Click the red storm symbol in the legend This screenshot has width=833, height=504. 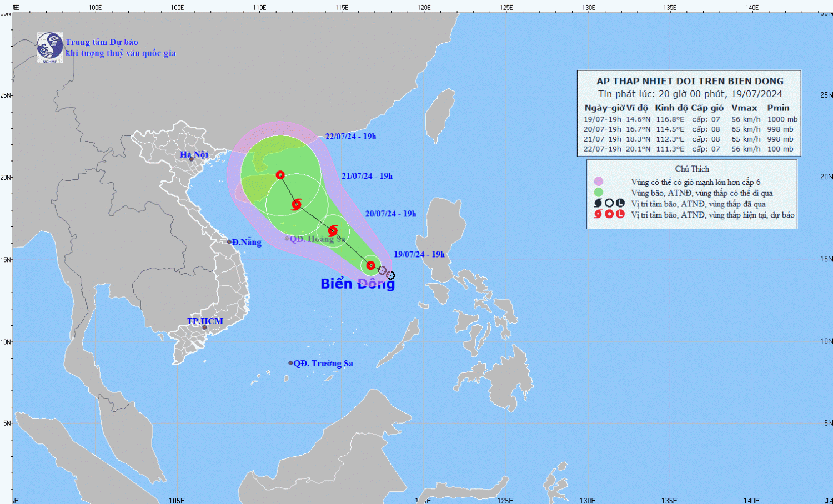pos(598,214)
